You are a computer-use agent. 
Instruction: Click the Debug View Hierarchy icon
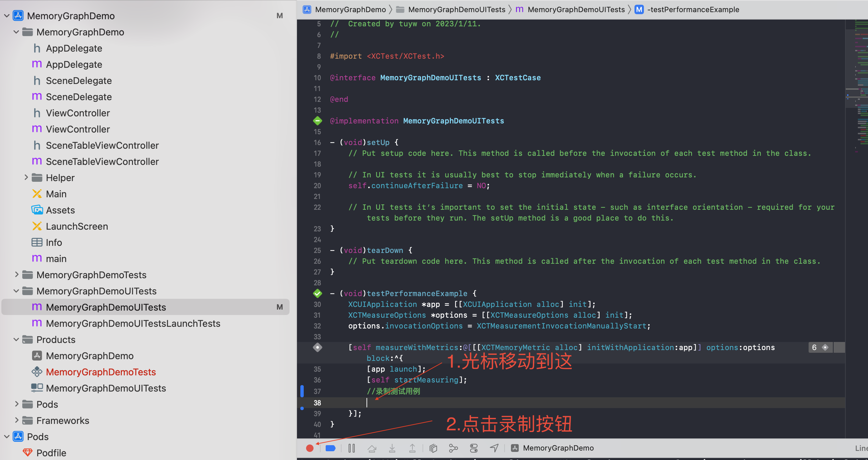(433, 448)
